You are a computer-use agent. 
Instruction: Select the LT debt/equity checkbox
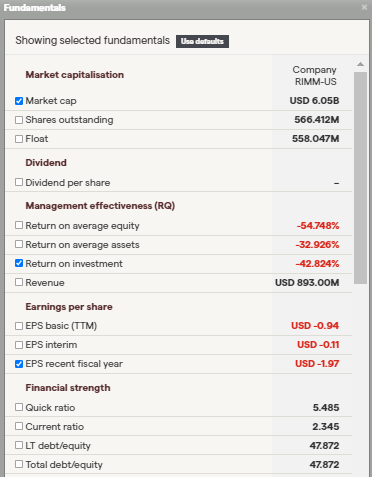tap(19, 445)
